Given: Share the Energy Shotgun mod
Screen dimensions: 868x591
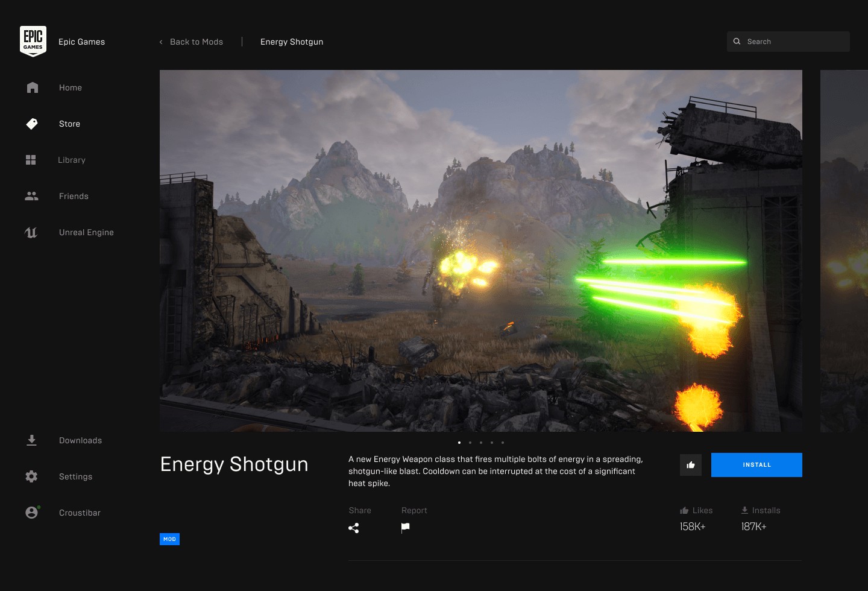Looking at the screenshot, I should click(x=354, y=528).
